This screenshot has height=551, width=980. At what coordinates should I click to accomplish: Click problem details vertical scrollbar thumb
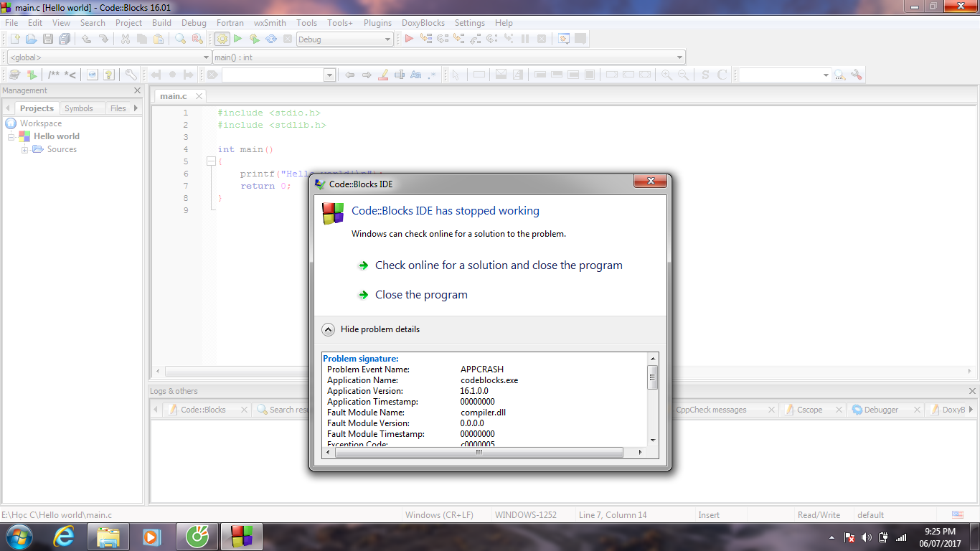(x=653, y=377)
